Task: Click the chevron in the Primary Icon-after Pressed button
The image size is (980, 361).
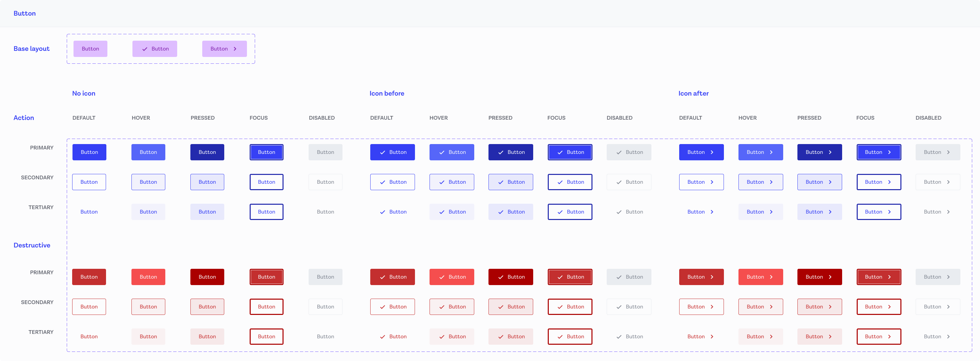Action: pyautogui.click(x=831, y=152)
